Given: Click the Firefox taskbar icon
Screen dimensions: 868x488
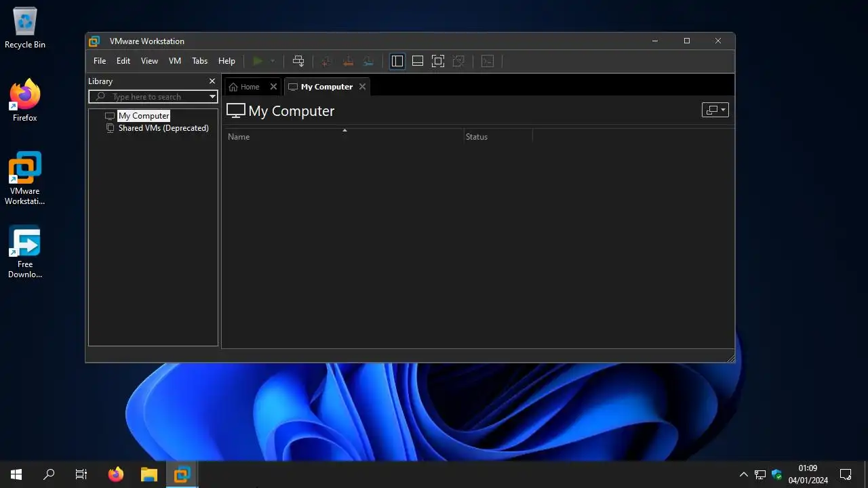Looking at the screenshot, I should (x=116, y=474).
